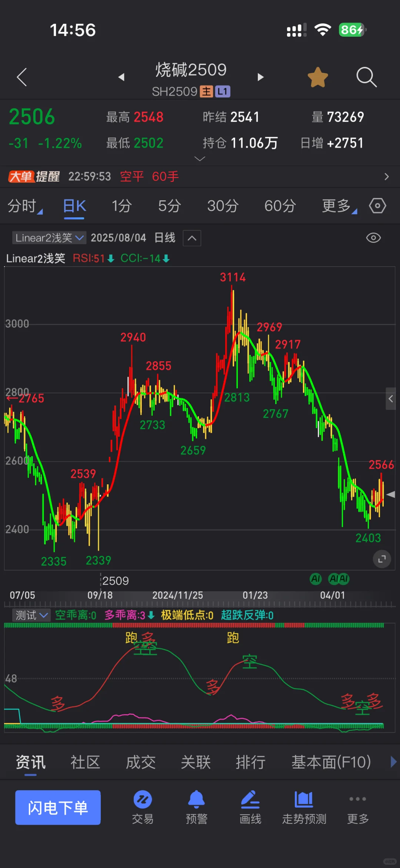This screenshot has width=400, height=868.
Task: Click the 多乖离:3 value
Action: pyautogui.click(x=129, y=615)
